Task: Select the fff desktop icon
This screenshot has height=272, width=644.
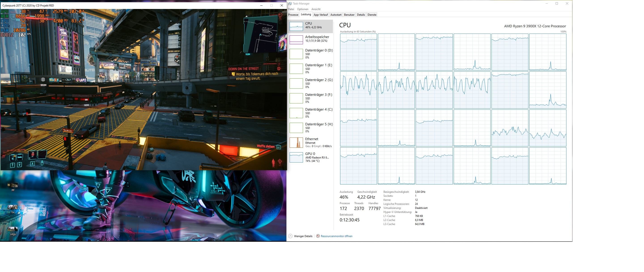Action: pos(13,185)
